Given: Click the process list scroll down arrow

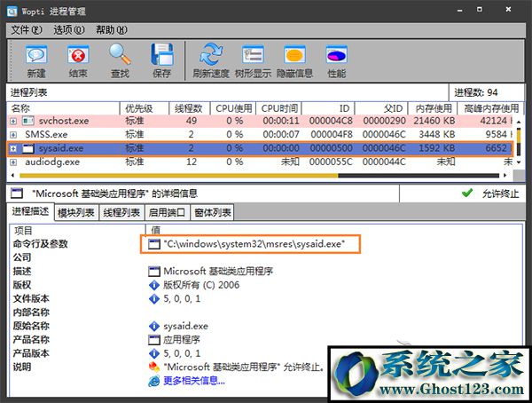Looking at the screenshot, I should pos(519,162).
